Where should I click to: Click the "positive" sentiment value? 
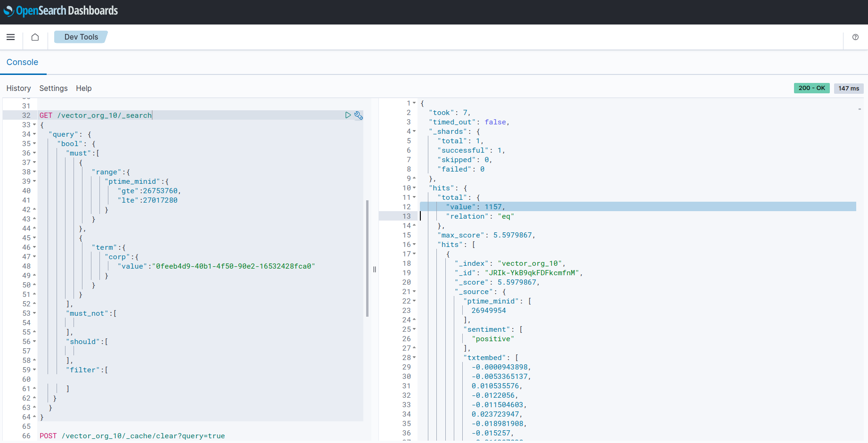tap(493, 339)
